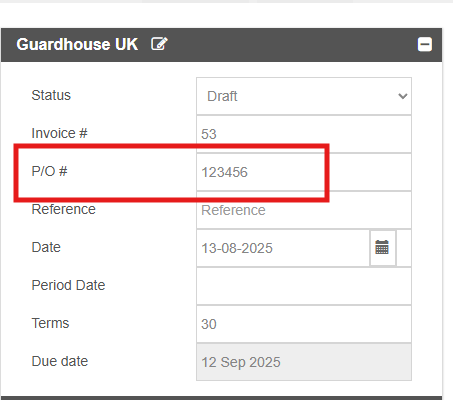Viewport: 453px width, 400px height.
Task: Click the Date field showing 13-08-2025
Action: tap(283, 248)
